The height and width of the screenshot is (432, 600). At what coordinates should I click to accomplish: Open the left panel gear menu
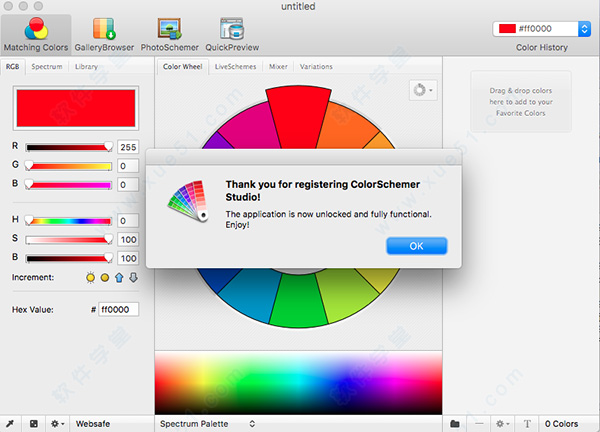tap(57, 424)
